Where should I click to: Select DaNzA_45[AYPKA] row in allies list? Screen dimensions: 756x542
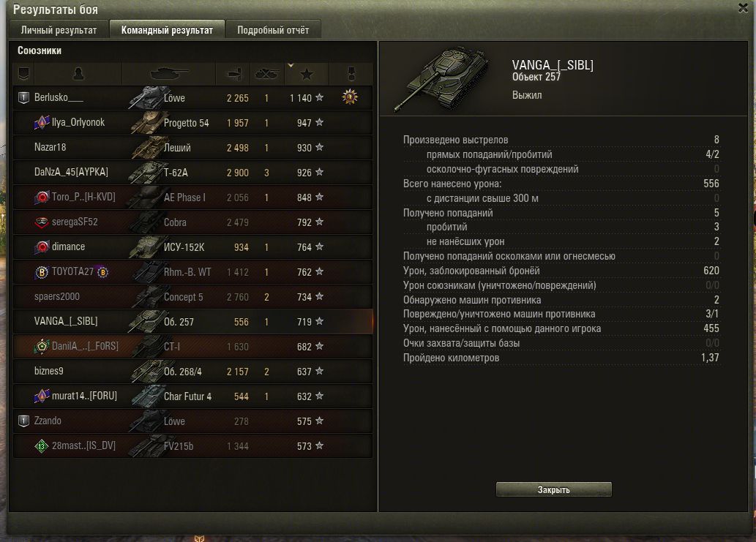pos(193,173)
